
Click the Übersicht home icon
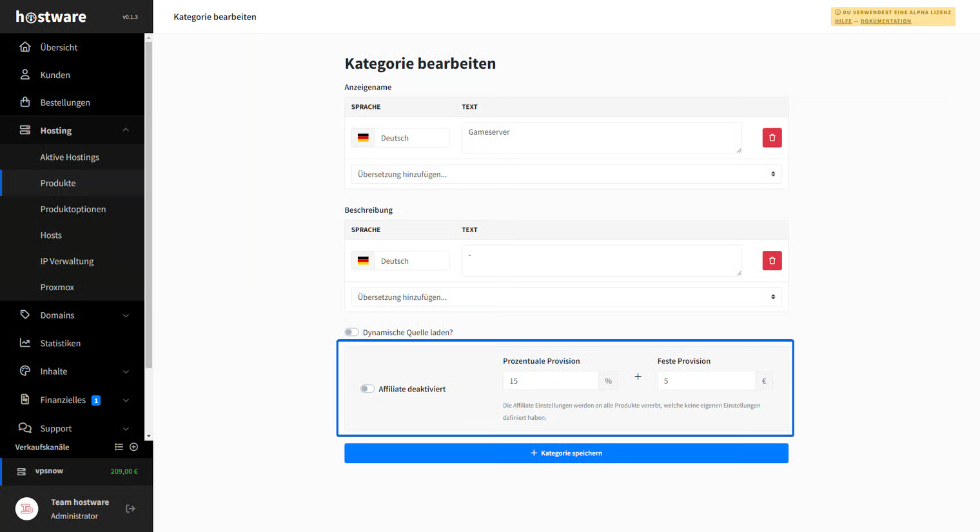25,47
